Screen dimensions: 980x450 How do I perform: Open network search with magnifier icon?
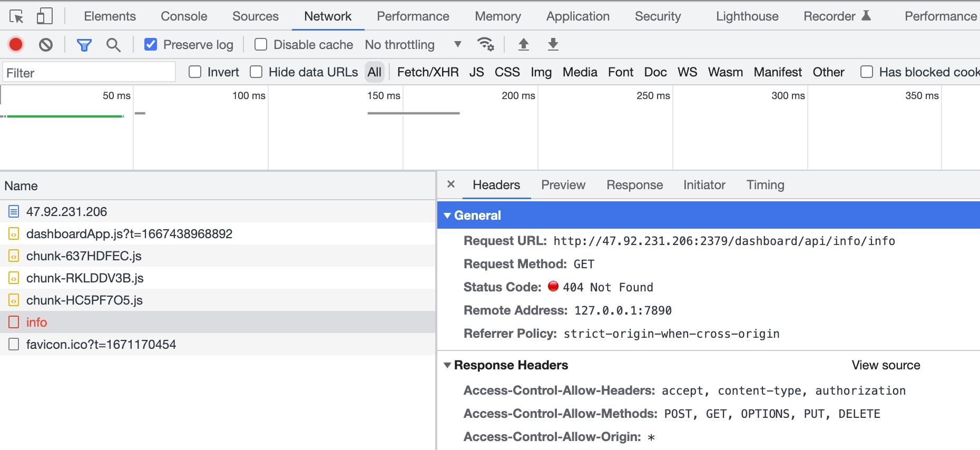click(113, 45)
